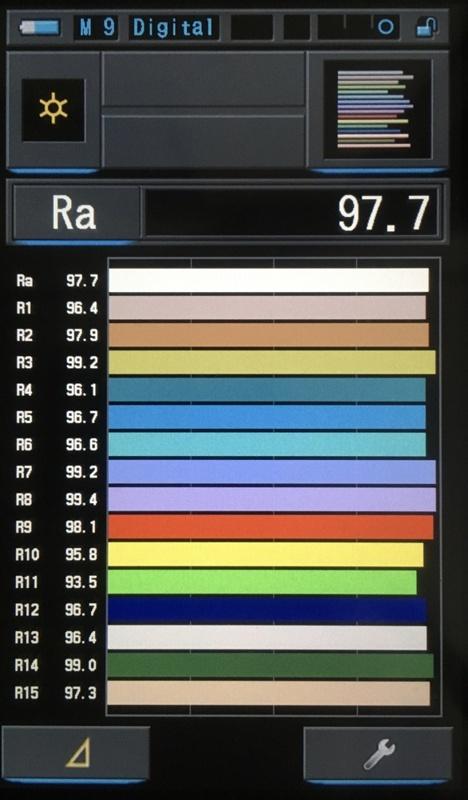Click the dark blue R12 bar
The height and width of the screenshot is (800, 468).
pyautogui.click(x=267, y=610)
